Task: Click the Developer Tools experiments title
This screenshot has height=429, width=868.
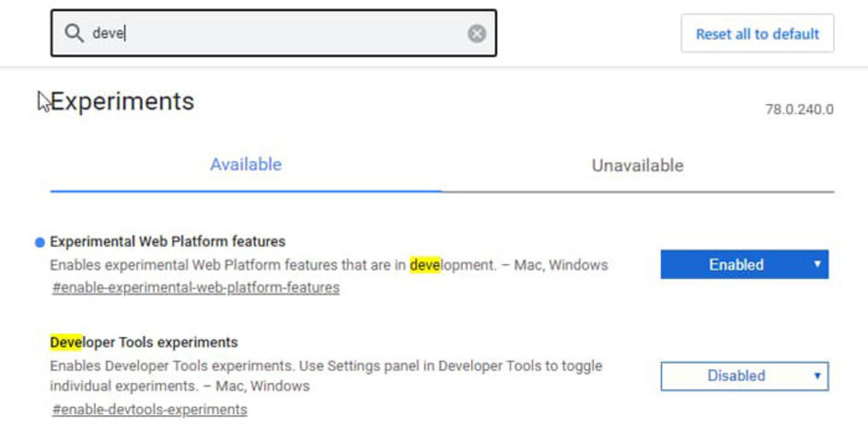Action: 144,343
